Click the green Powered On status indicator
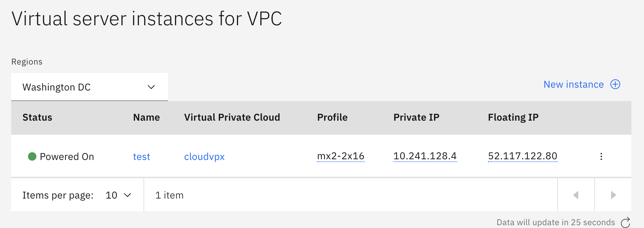Viewport: 644px width, 228px height. (32, 156)
